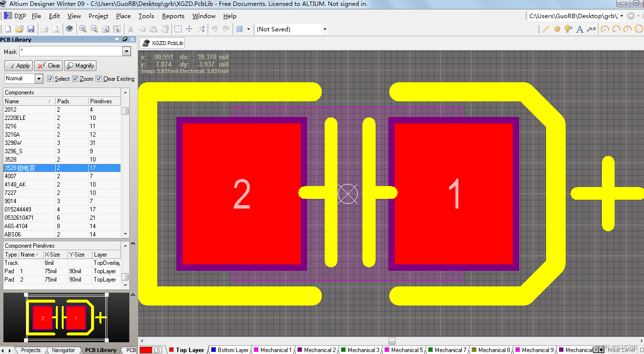This screenshot has width=644, height=354.
Task: Open the (Not Saved) grid preset dropdown
Action: pos(324,29)
